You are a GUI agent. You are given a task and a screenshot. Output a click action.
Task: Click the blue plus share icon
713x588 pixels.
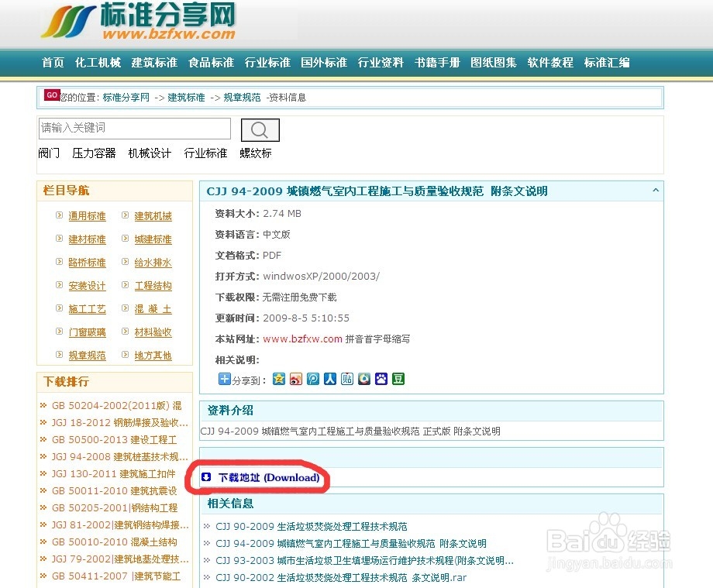(x=224, y=379)
